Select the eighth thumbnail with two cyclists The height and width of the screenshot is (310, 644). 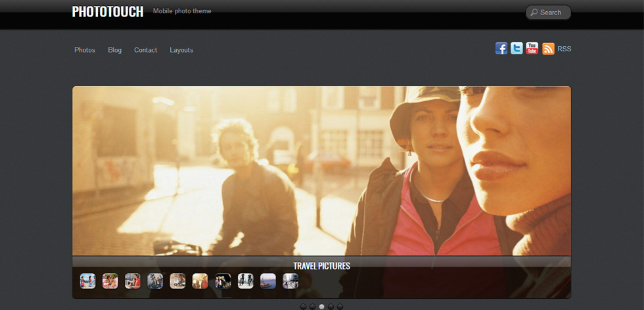[x=246, y=281]
